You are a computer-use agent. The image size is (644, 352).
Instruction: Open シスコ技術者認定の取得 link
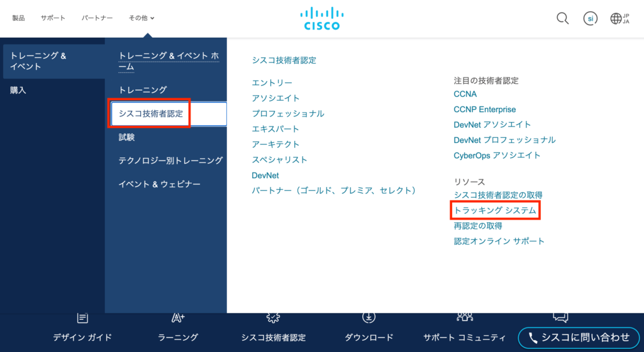[x=498, y=195]
